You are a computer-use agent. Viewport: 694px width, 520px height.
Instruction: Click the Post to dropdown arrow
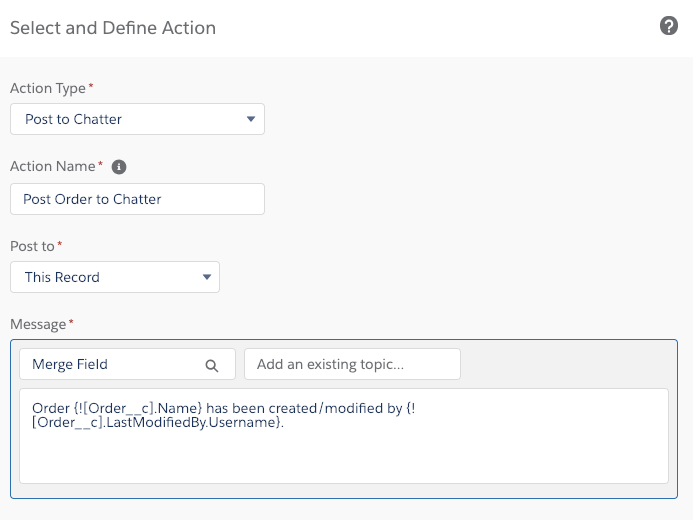click(206, 277)
